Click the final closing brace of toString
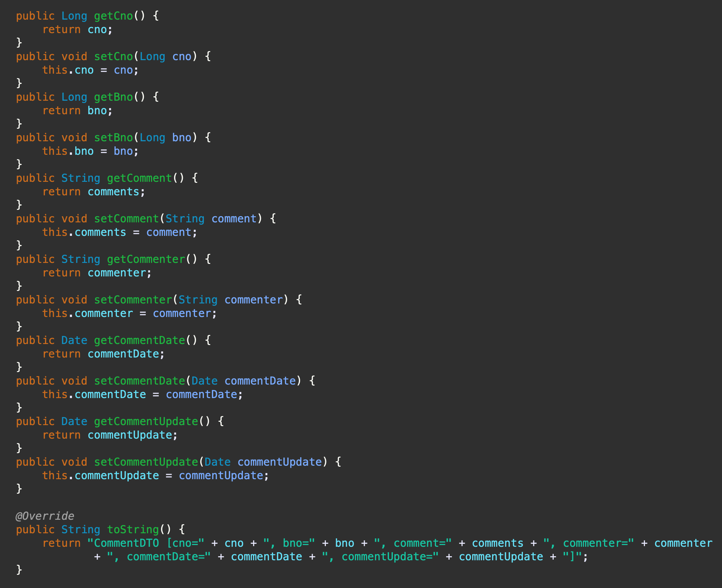Screen dimensions: 722x588 19,570
